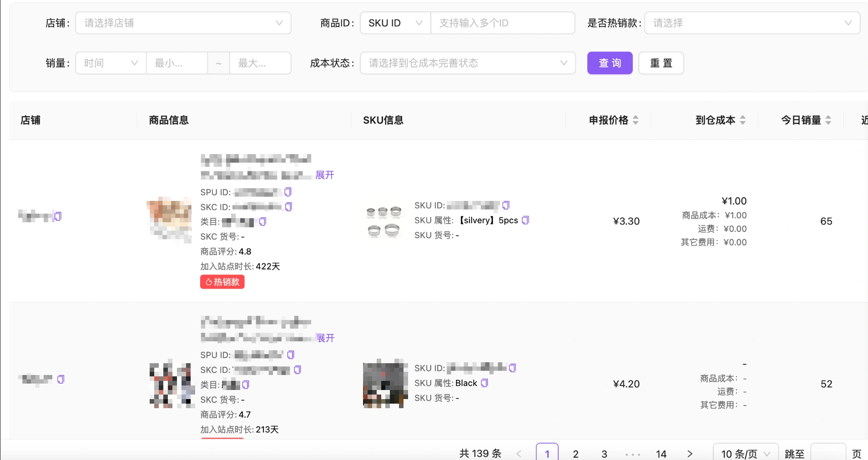Sort by 到仓成本 column

point(743,120)
